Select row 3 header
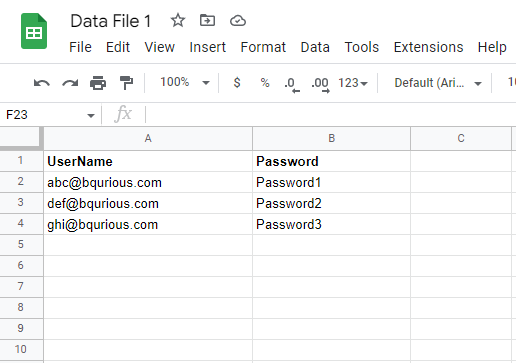 (x=21, y=203)
